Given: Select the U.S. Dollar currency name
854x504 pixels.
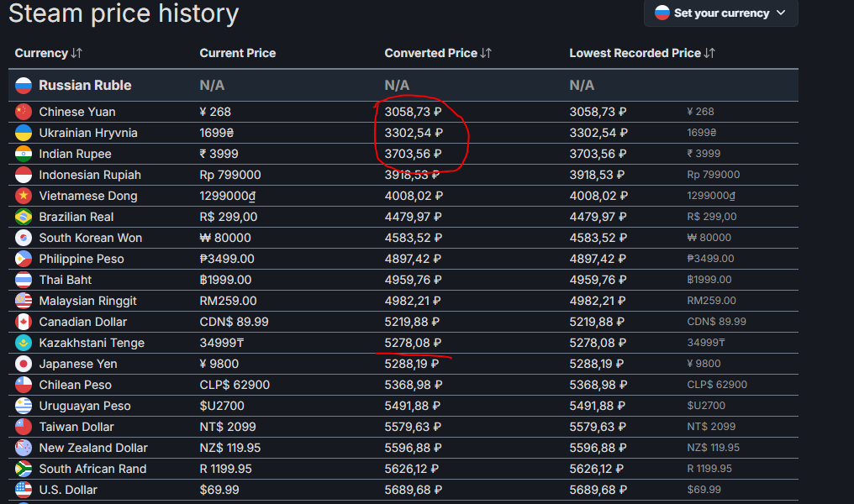Looking at the screenshot, I should point(68,490).
